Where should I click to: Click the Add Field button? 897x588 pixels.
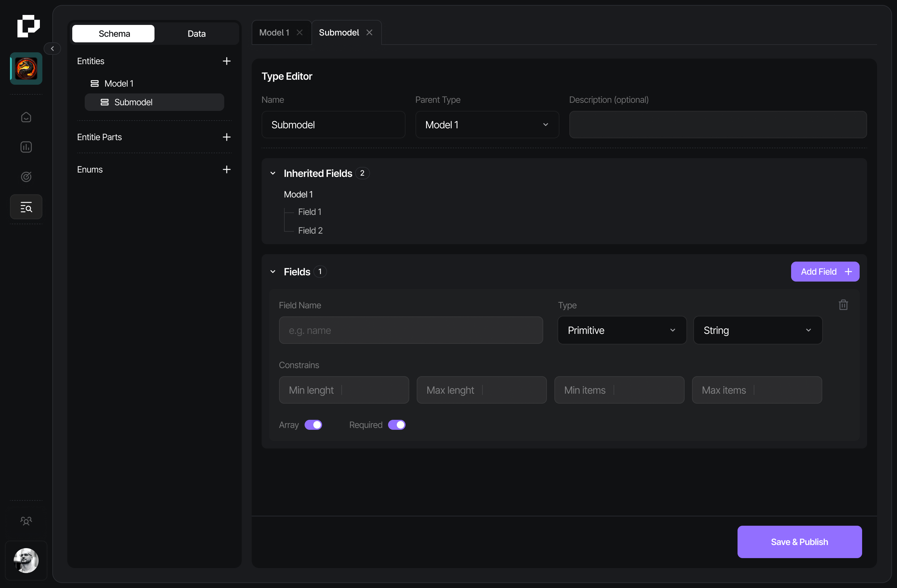pos(825,271)
